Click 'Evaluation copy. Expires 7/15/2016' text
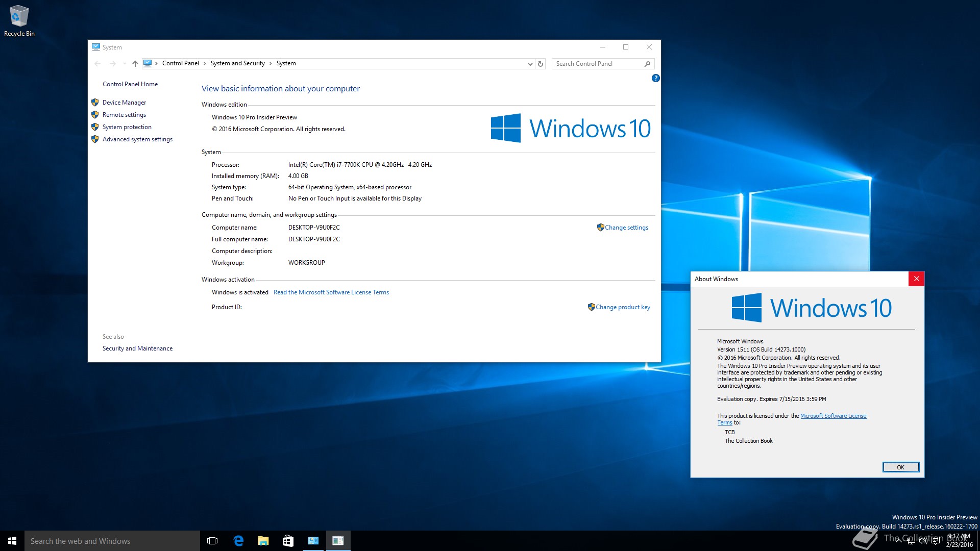The height and width of the screenshot is (551, 980). click(771, 399)
